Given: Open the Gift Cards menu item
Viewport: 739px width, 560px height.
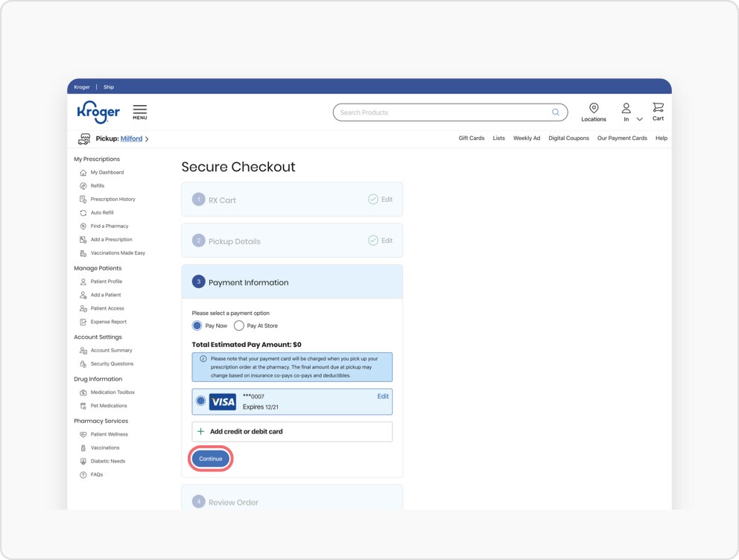Looking at the screenshot, I should coord(472,138).
